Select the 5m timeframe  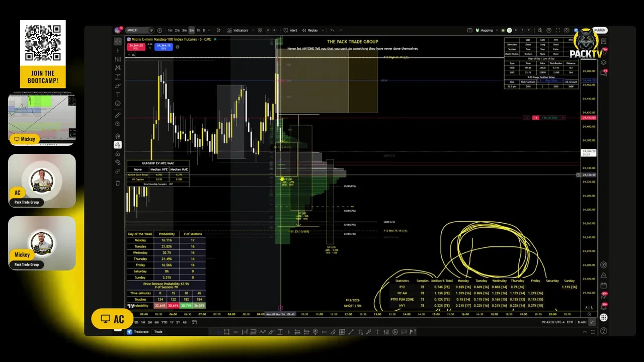(x=191, y=30)
